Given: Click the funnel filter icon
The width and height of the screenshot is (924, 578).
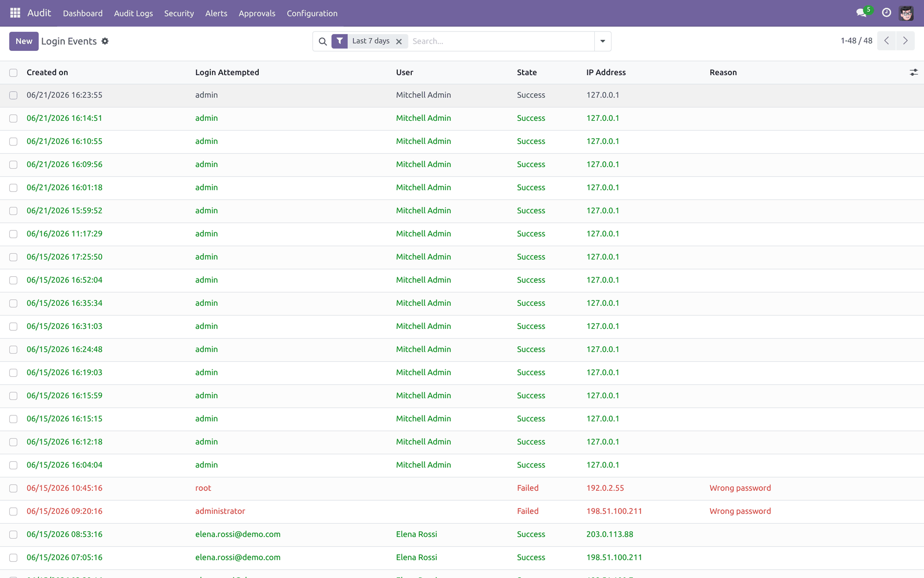Looking at the screenshot, I should (x=340, y=41).
